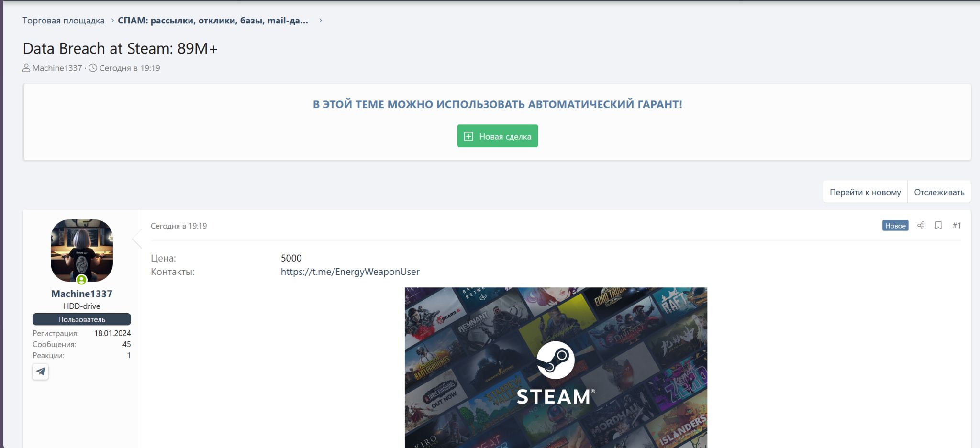This screenshot has height=448, width=980.
Task: Open the СПАМ: рассылки breadcrumb section
Action: 213,21
